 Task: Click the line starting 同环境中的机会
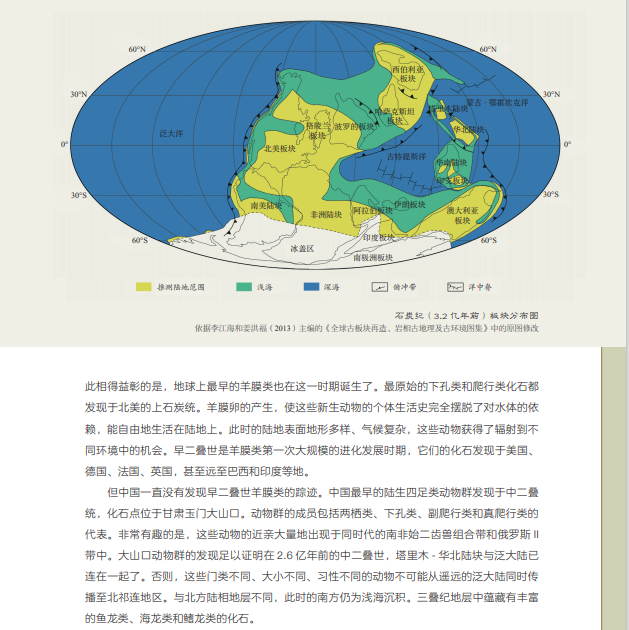[x=310, y=450]
